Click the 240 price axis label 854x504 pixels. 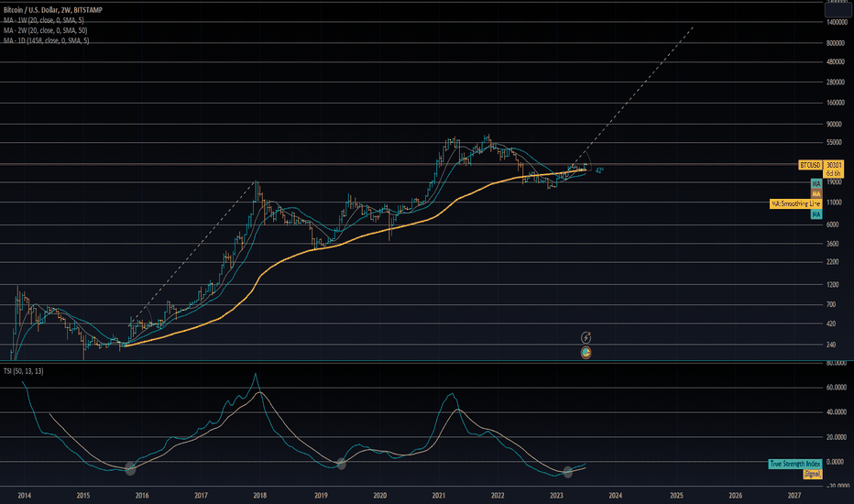(830, 345)
